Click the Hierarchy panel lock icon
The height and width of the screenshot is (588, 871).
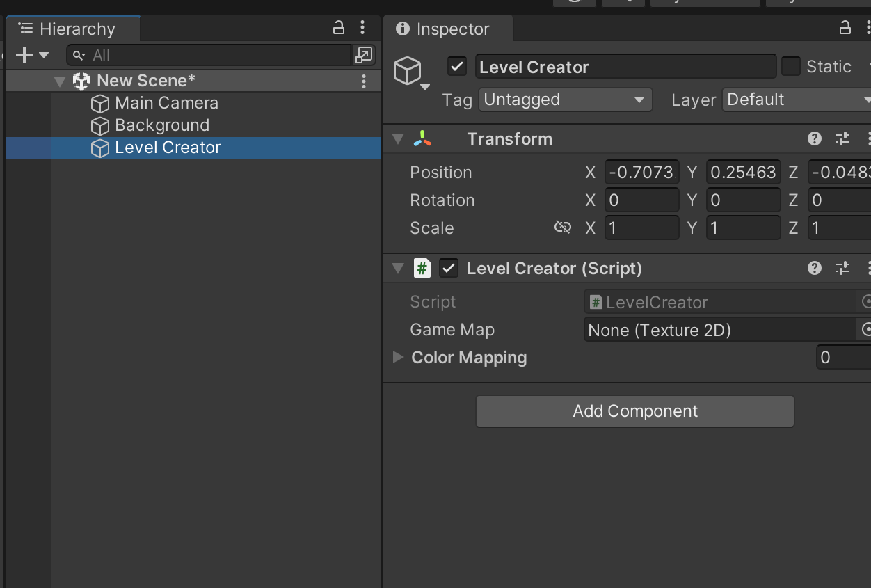point(339,27)
